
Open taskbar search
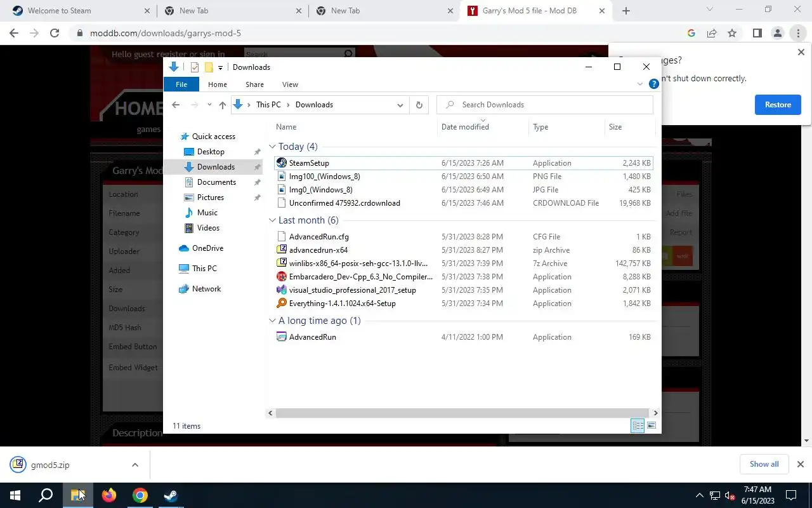tap(46, 495)
